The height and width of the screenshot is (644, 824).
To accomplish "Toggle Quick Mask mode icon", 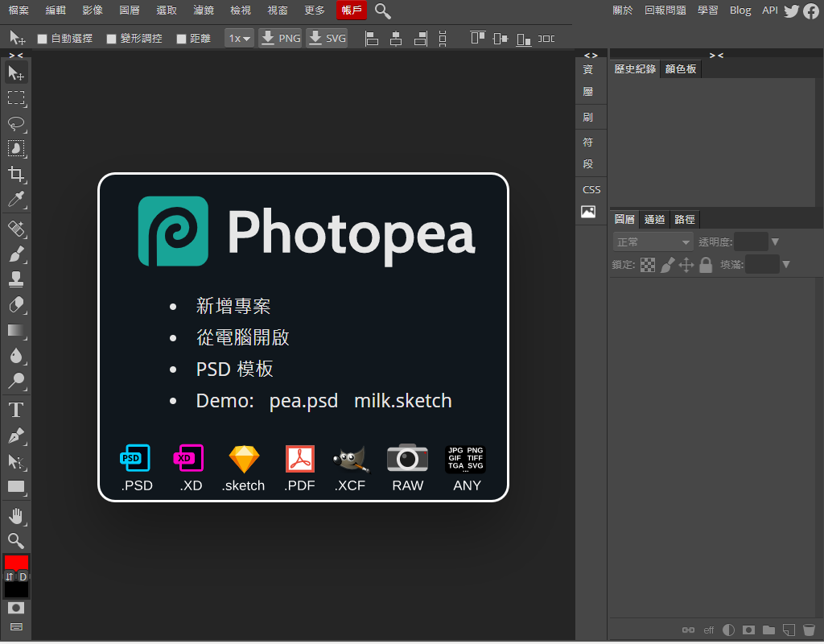I will [16, 608].
